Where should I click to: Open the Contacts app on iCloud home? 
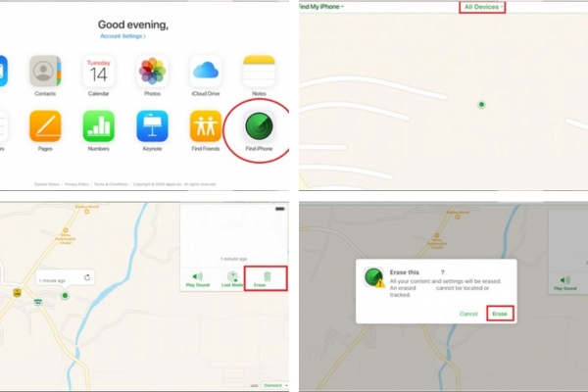click(45, 72)
